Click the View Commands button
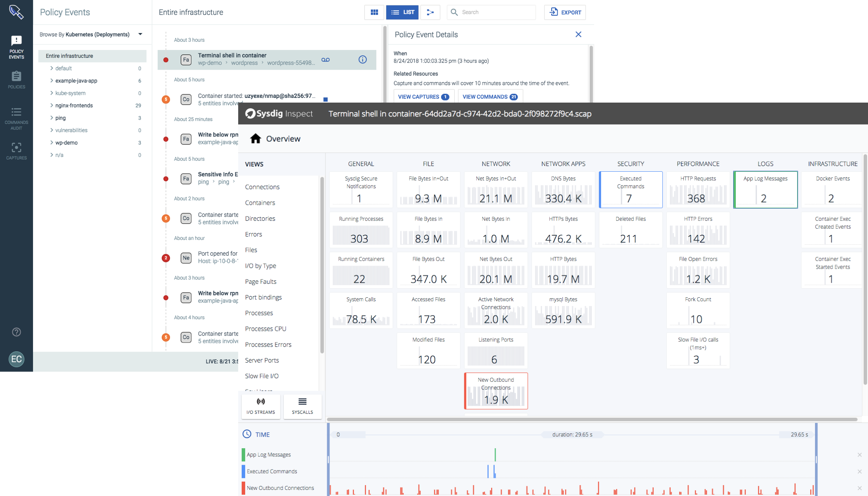The height and width of the screenshot is (496, 868). tap(490, 97)
